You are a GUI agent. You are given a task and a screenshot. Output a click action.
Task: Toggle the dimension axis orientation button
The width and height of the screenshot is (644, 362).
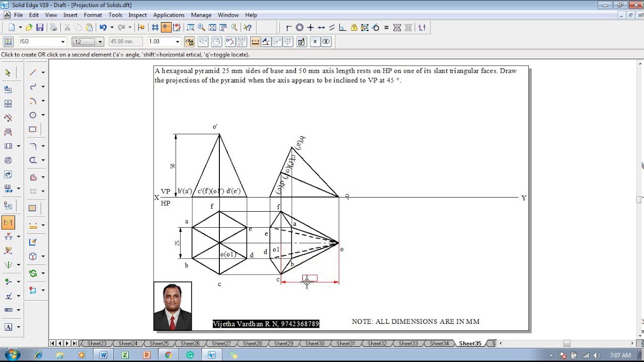pyautogui.click(x=266, y=42)
